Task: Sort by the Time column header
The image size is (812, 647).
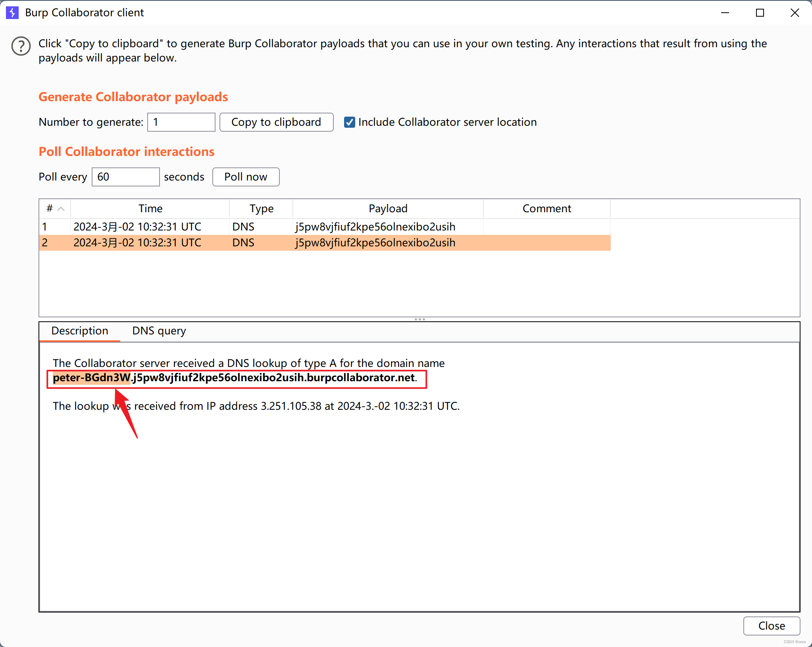Action: pos(150,209)
